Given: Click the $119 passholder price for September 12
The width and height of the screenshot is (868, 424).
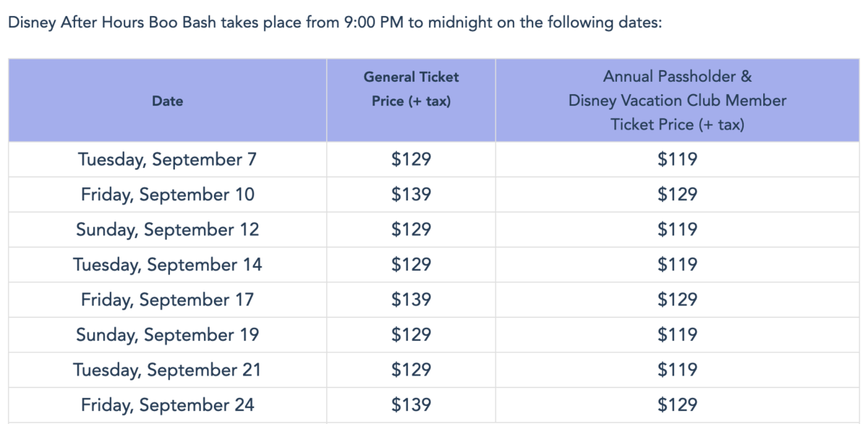Looking at the screenshot, I should (x=677, y=229).
